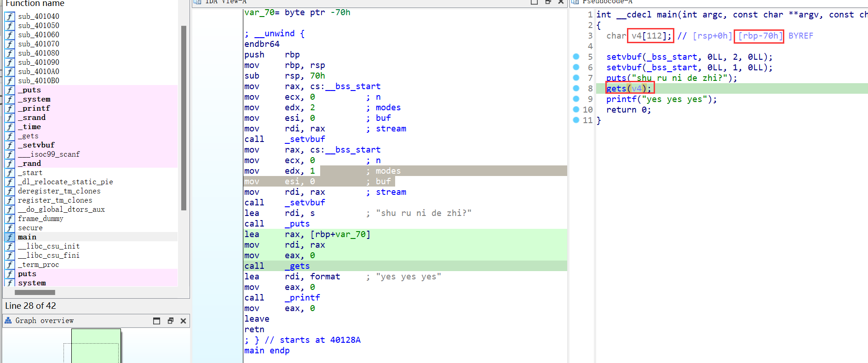Click the function icon beside _setvbuf
The height and width of the screenshot is (363, 868).
tap(10, 145)
